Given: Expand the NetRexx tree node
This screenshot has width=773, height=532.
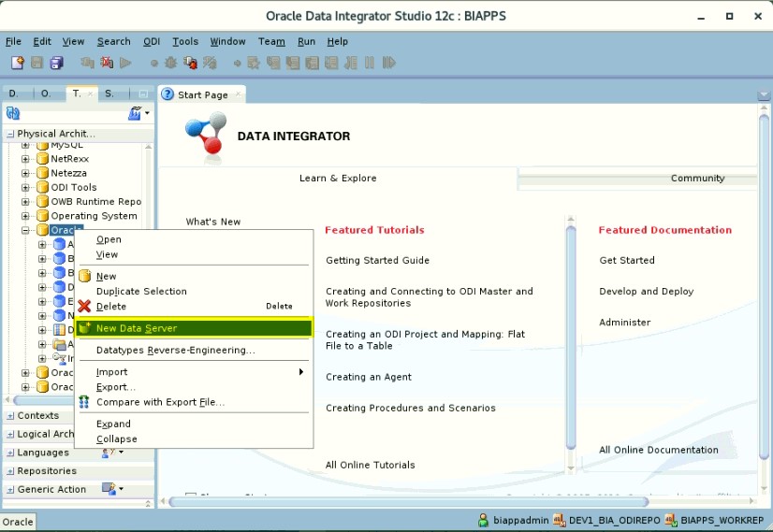Looking at the screenshot, I should 25,159.
